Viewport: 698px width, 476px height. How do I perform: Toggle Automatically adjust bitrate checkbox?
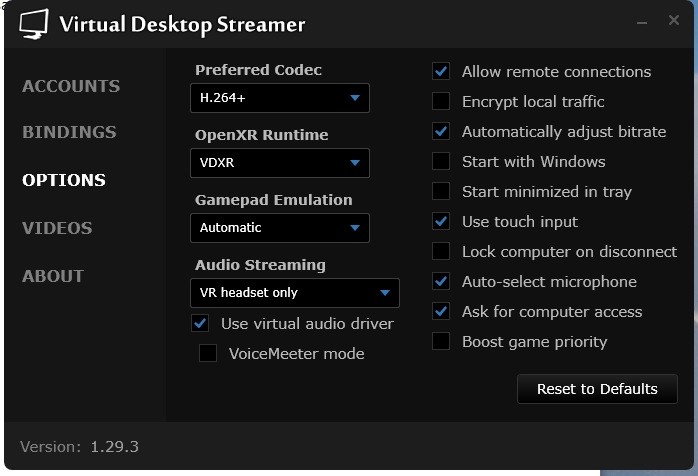point(441,131)
